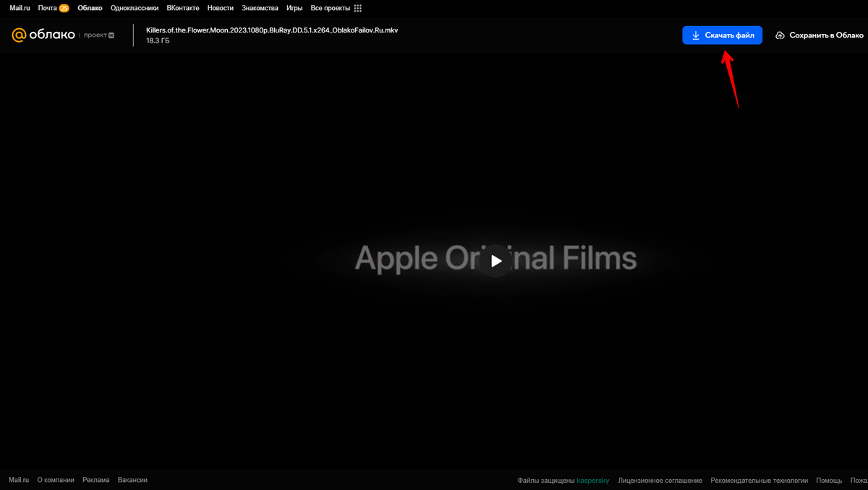
Task: Click Файлы защищены kaspersky footer text
Action: click(563, 480)
